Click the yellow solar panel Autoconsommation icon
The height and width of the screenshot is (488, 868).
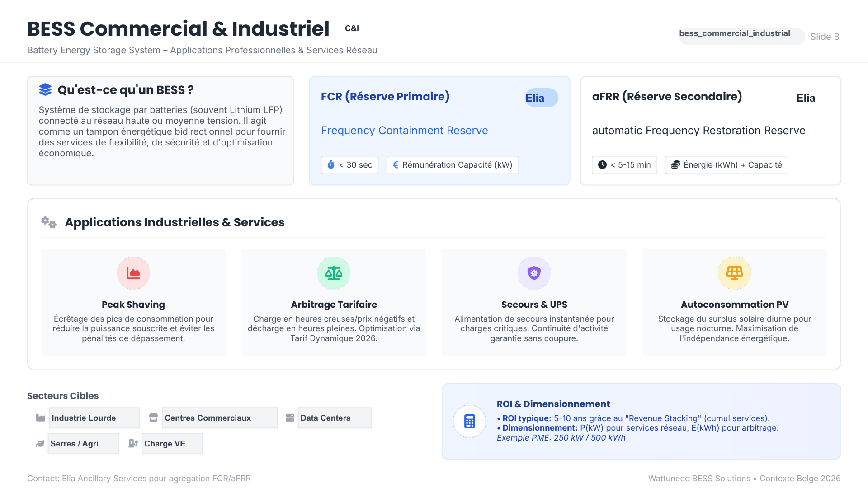734,273
